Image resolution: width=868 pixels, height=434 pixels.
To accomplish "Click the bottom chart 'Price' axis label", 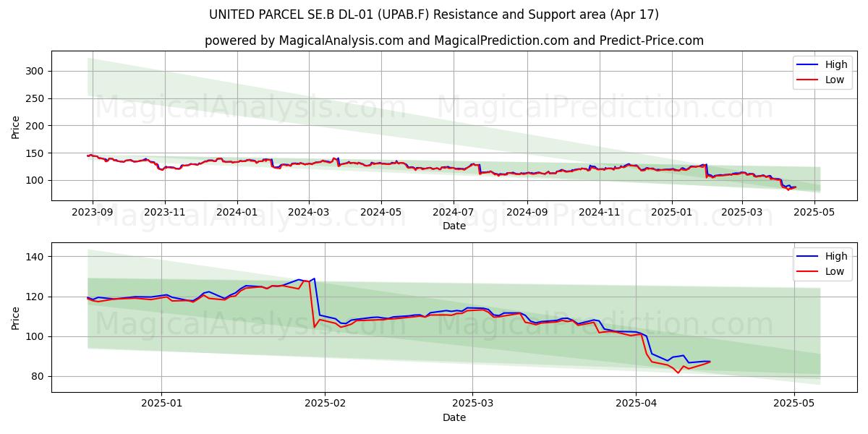I will (x=16, y=318).
